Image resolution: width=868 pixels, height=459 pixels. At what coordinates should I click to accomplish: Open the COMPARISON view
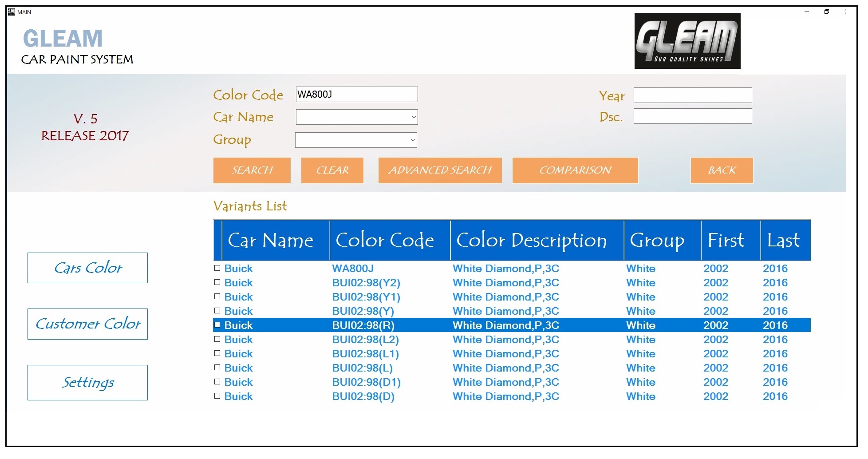pyautogui.click(x=575, y=170)
